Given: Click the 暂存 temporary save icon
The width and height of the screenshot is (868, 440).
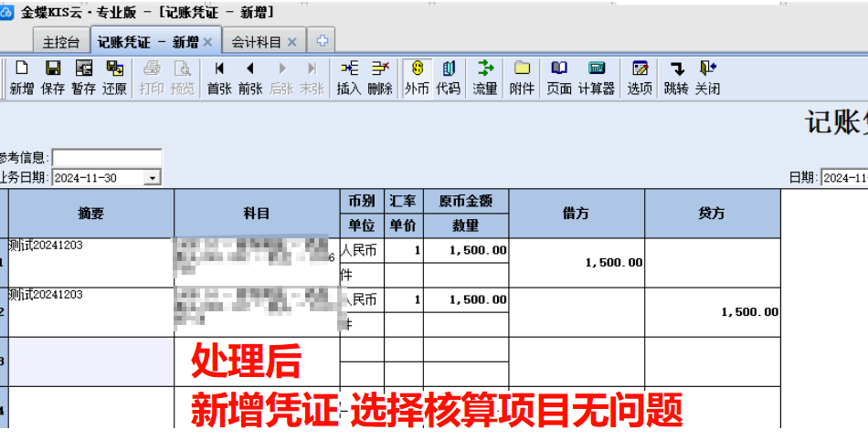Looking at the screenshot, I should pyautogui.click(x=83, y=78).
